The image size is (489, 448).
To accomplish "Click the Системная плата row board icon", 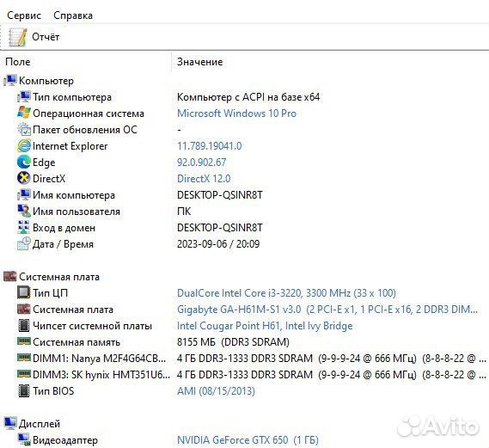I will [24, 310].
